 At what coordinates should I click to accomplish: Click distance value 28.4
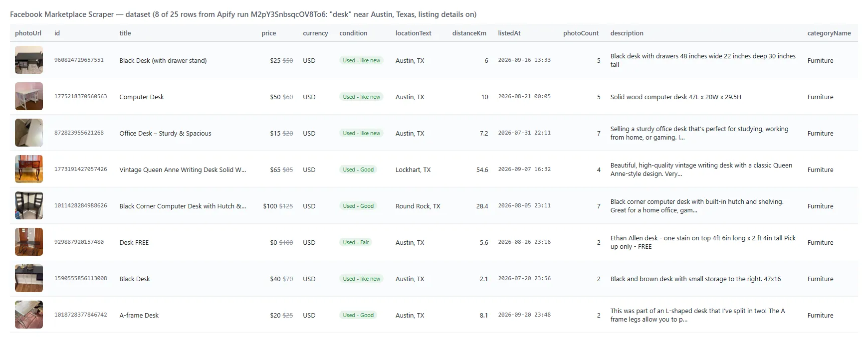[482, 206]
